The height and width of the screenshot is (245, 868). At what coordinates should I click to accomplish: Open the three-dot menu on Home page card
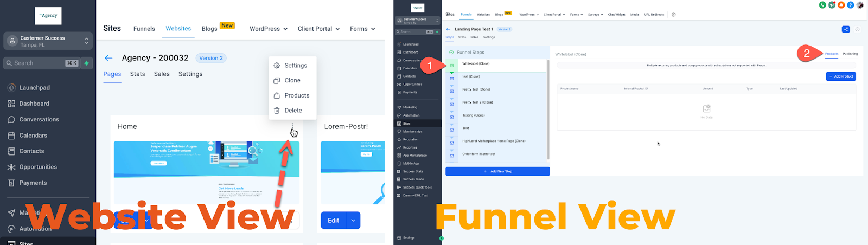[292, 126]
